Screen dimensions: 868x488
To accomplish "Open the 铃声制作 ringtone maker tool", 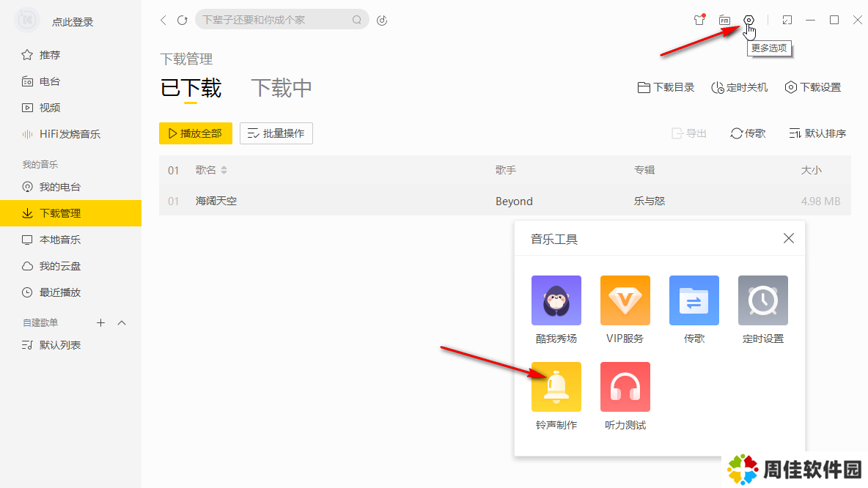I will point(556,387).
